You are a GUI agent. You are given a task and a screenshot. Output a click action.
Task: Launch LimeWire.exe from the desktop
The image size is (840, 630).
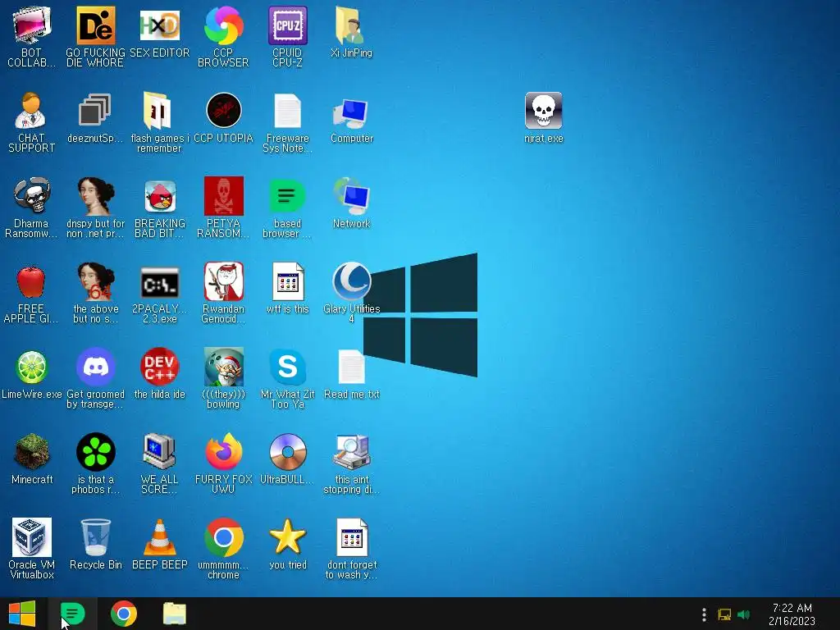tap(32, 374)
